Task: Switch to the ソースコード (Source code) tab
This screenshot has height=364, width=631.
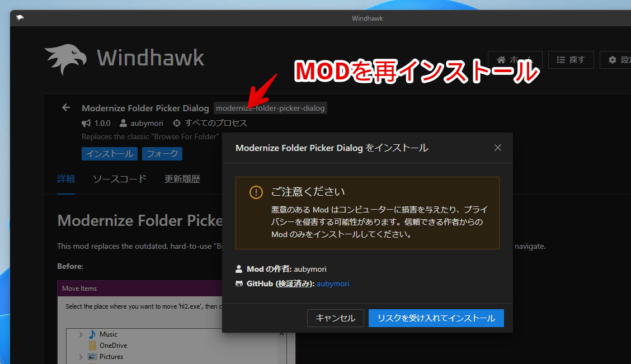Action: click(120, 179)
